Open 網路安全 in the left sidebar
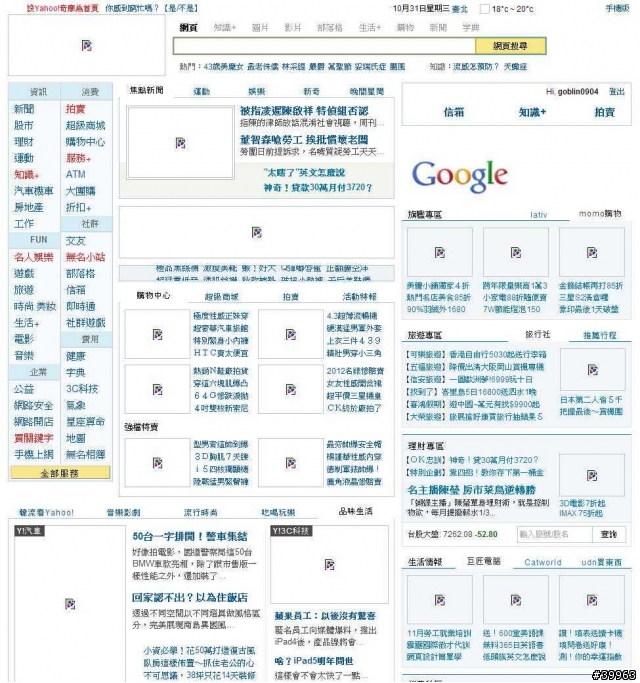This screenshot has height=683, width=640. [34, 406]
